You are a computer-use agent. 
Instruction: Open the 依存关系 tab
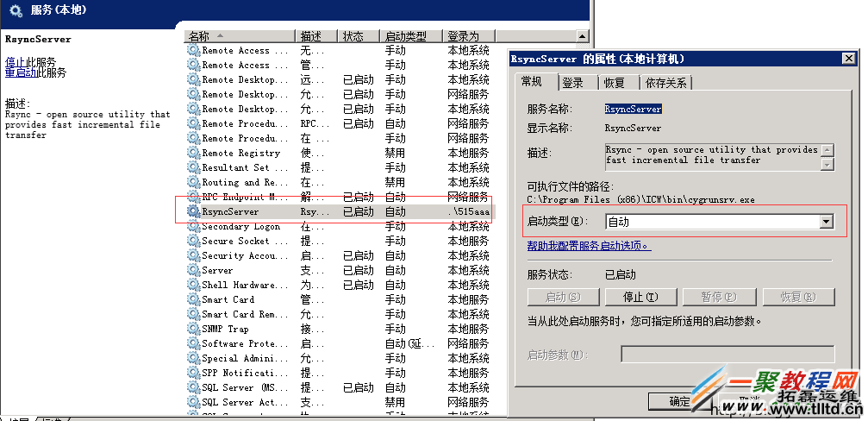pyautogui.click(x=666, y=83)
